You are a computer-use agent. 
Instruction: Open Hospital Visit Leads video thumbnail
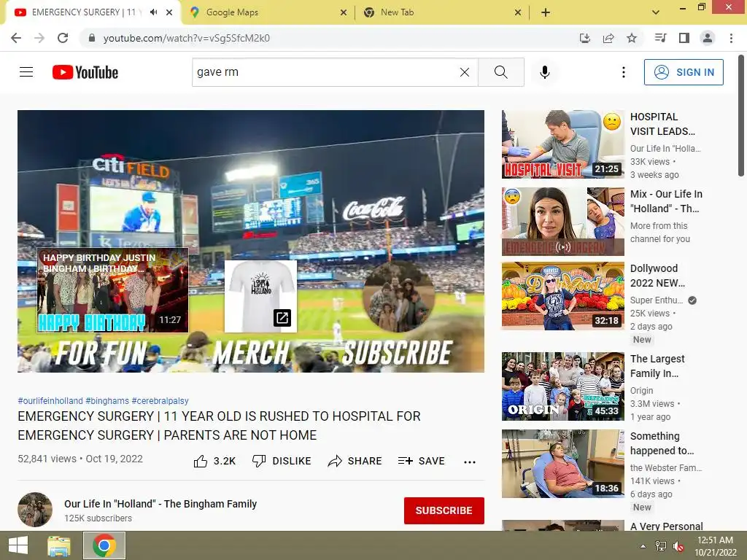[562, 144]
